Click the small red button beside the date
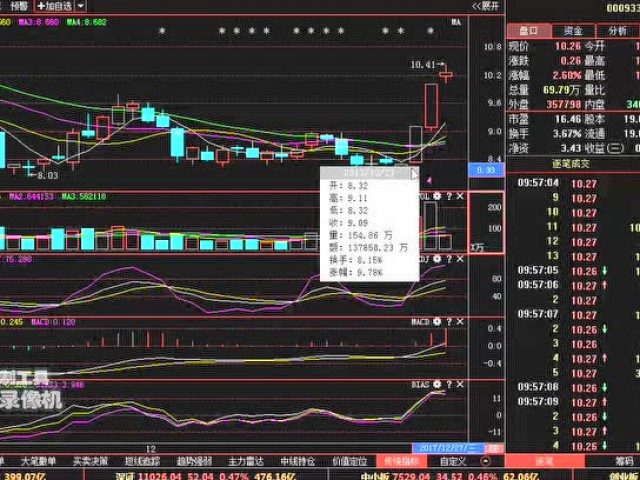This screenshot has width=640, height=480. 494,448
